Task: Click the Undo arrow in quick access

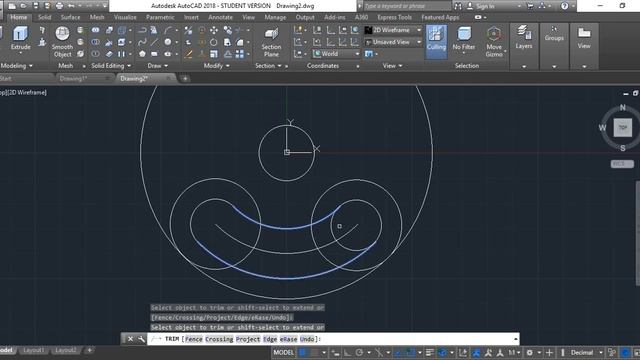Action: [x=71, y=6]
